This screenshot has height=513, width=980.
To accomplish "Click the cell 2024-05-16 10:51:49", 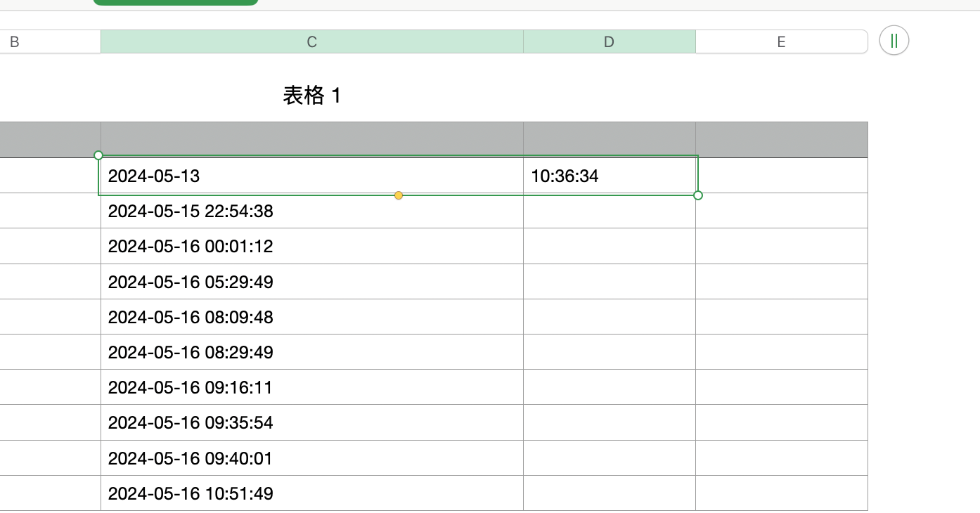I will (311, 493).
